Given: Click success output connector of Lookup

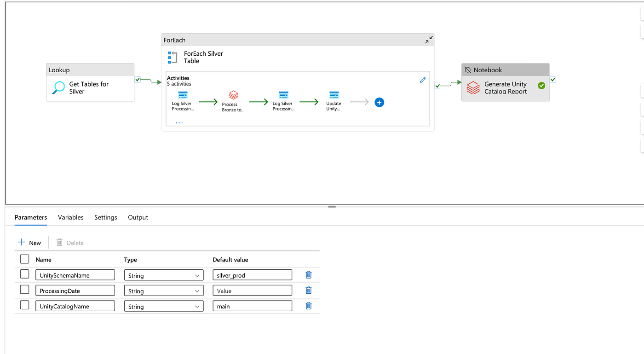Looking at the screenshot, I should coord(138,80).
